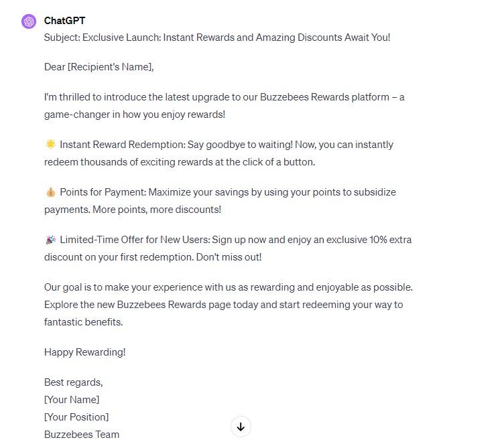Screen dimensions: 502x448
Task: Click the [Your Name] placeholder
Action: [x=72, y=399]
